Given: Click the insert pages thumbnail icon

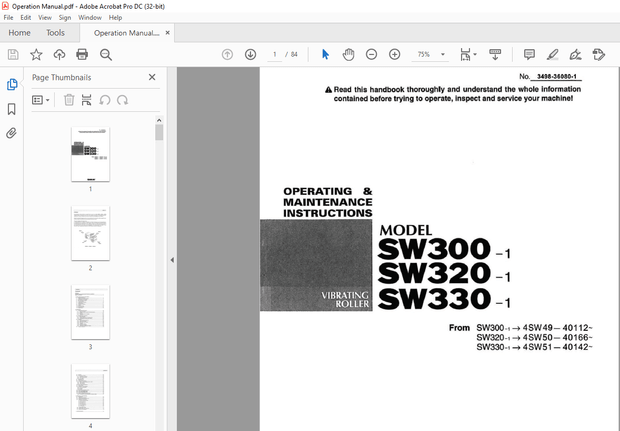Looking at the screenshot, I should [x=86, y=100].
